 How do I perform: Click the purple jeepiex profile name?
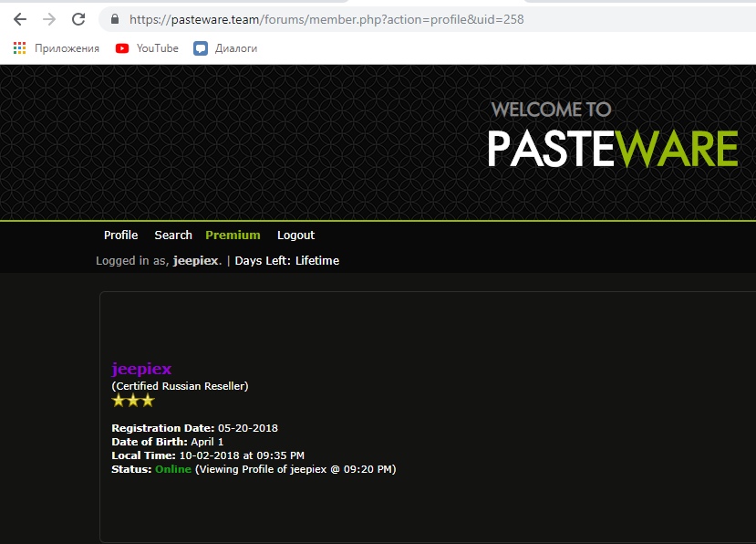tap(141, 369)
